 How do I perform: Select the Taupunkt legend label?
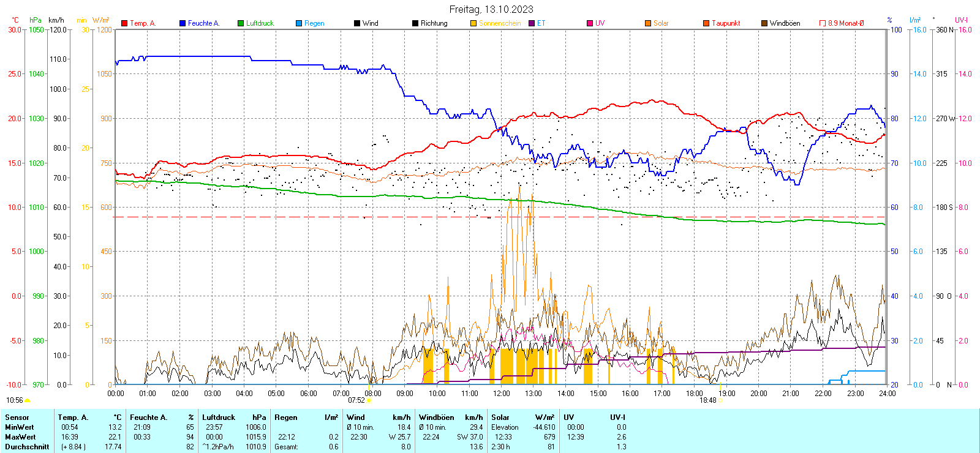click(x=726, y=23)
